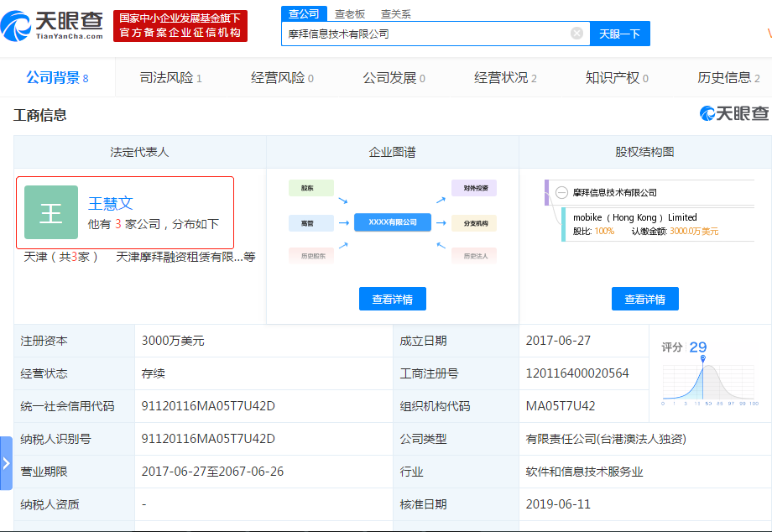Collapse the 摩拜信息技术有限公司 equity tree node
772x532 pixels.
pyautogui.click(x=561, y=192)
